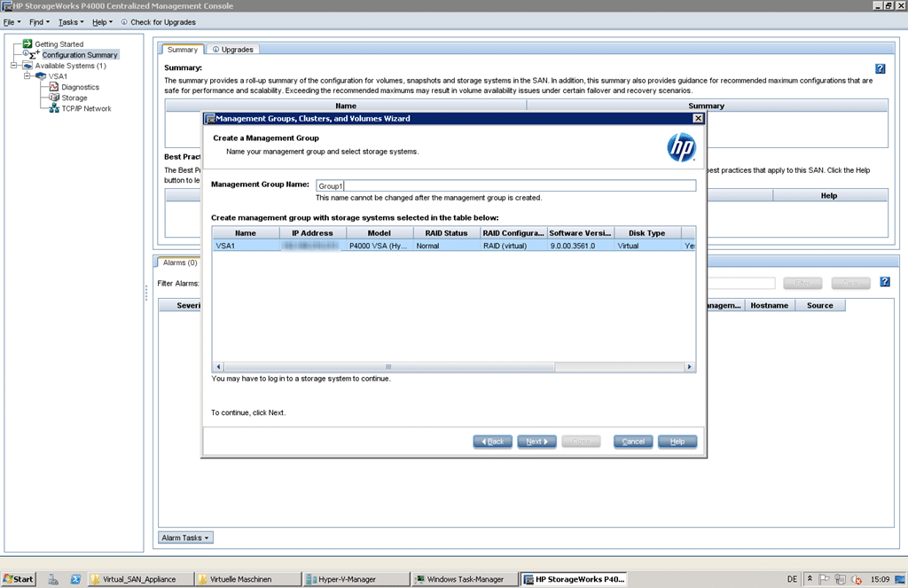Click the Configuration Summary sigma icon
Screen dimensions: 908x588
[x=35, y=54]
